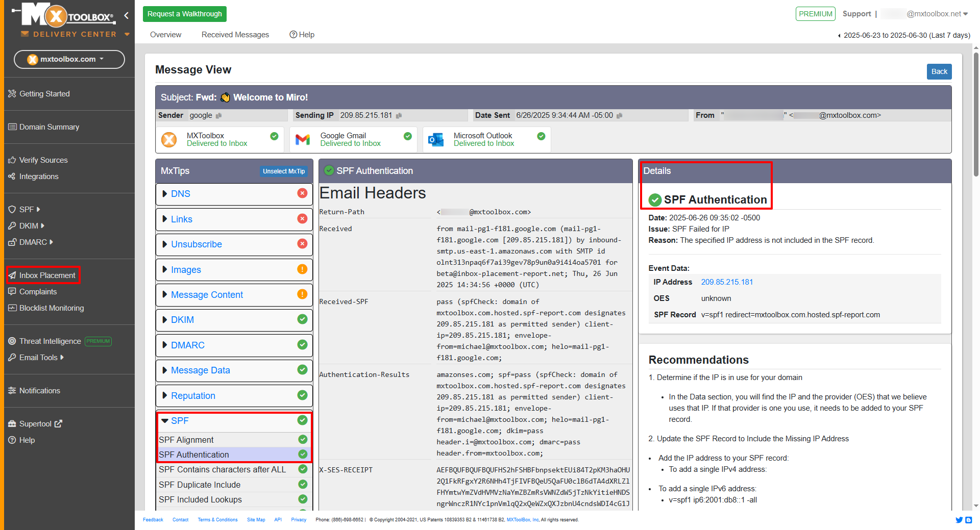The image size is (980, 530).
Task: Click the orange warning icon on Images row
Action: [x=302, y=269]
